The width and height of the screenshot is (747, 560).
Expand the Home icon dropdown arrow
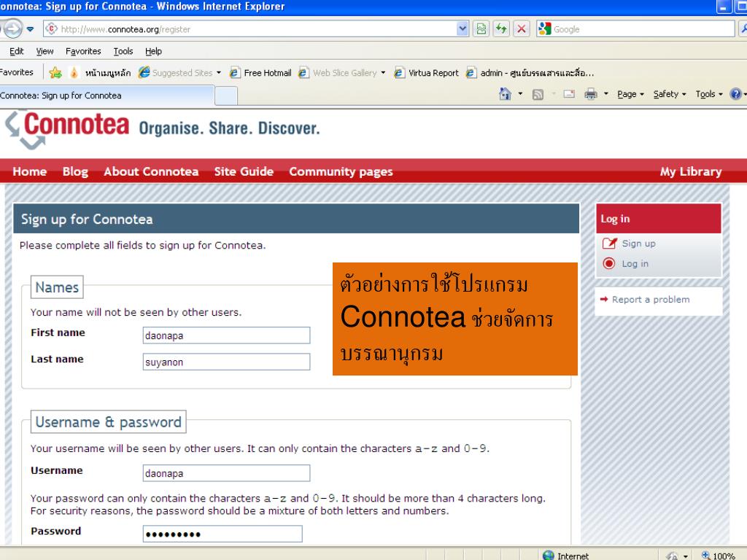(520, 94)
